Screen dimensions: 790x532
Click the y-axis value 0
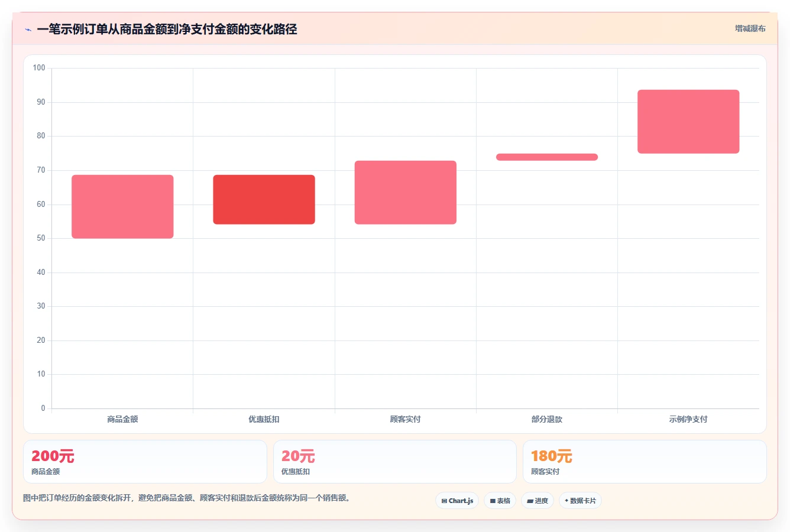(43, 408)
